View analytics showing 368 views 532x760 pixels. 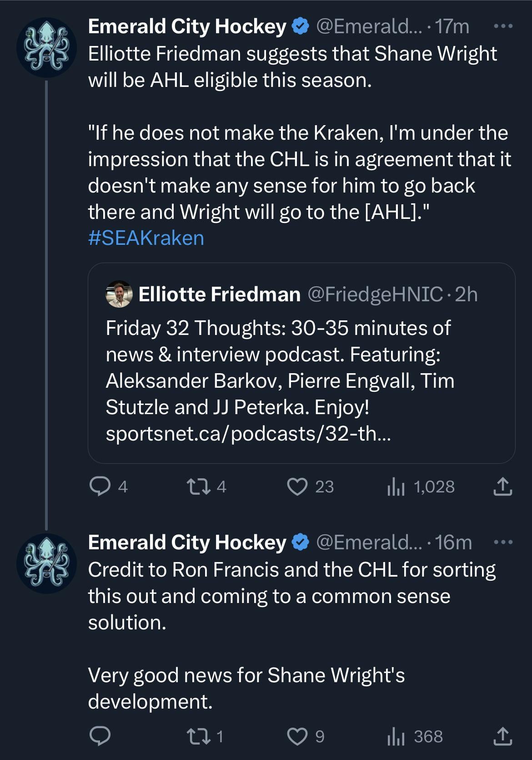[396, 736]
